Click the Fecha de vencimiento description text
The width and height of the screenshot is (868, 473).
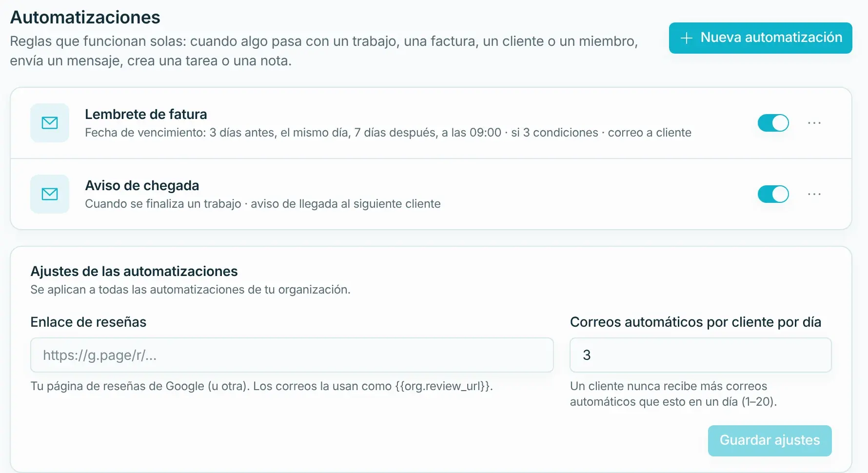[388, 133]
